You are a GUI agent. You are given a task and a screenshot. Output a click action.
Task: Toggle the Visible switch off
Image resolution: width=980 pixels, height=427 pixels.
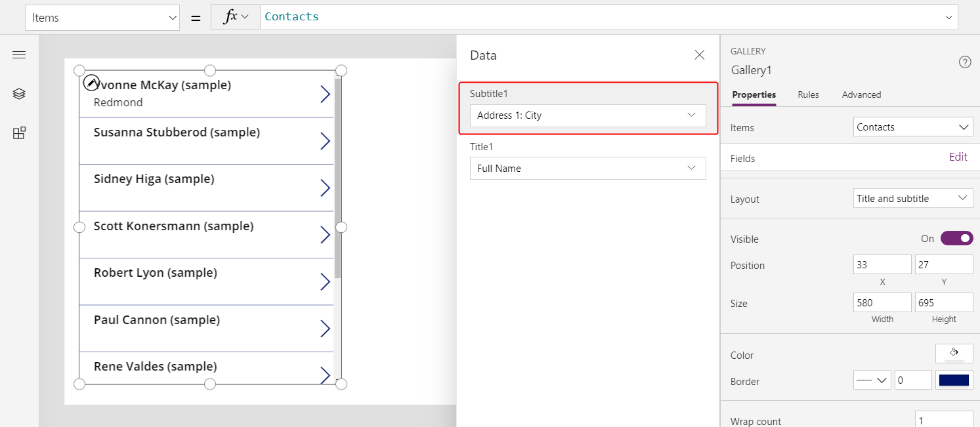957,238
